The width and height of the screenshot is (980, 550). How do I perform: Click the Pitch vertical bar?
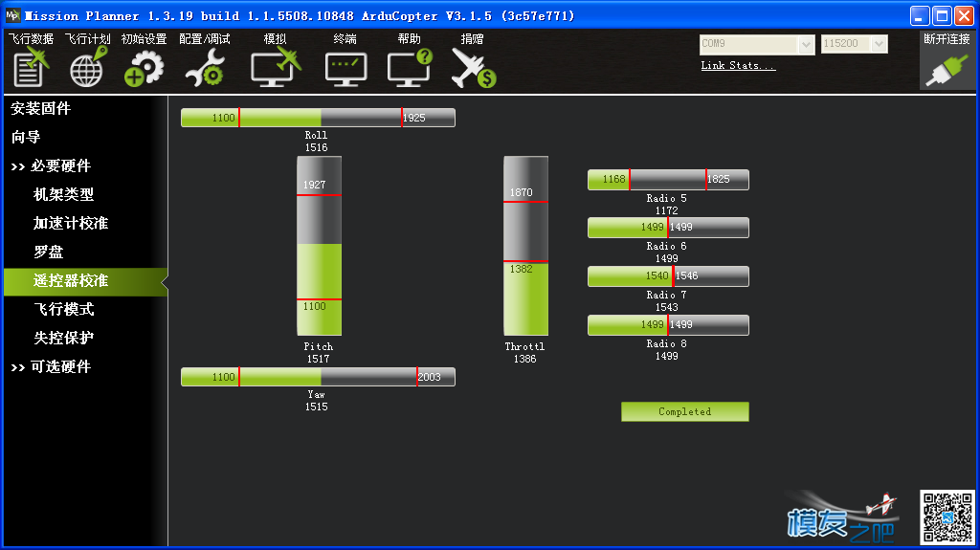319,246
